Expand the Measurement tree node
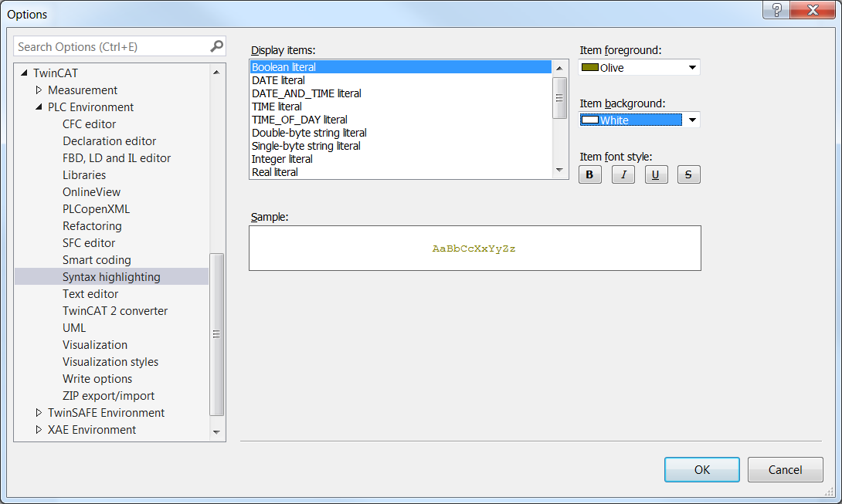 39,90
